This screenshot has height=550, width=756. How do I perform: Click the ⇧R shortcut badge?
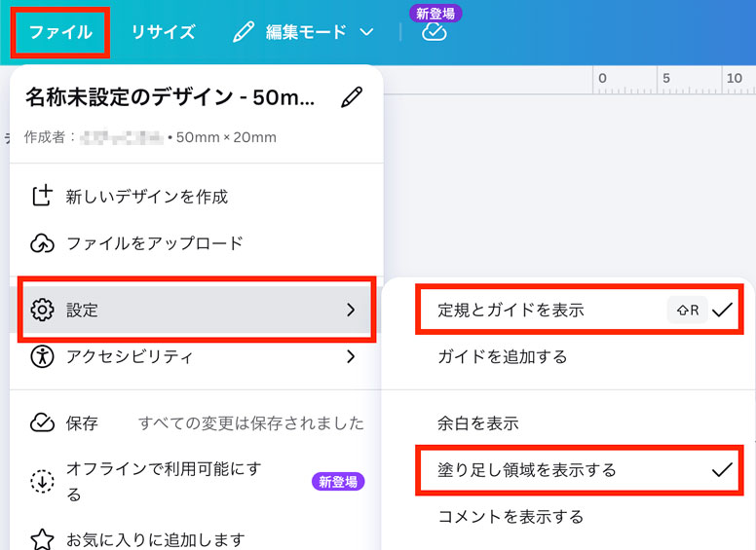(688, 310)
